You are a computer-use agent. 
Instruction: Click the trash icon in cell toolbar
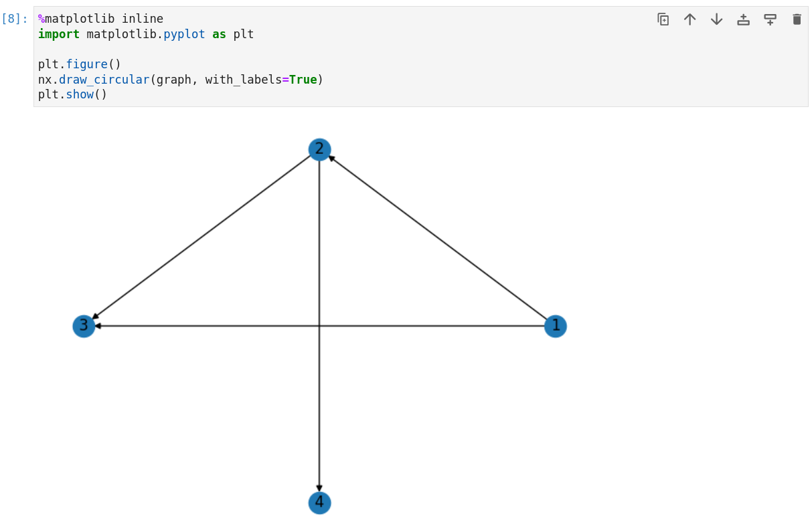[797, 19]
